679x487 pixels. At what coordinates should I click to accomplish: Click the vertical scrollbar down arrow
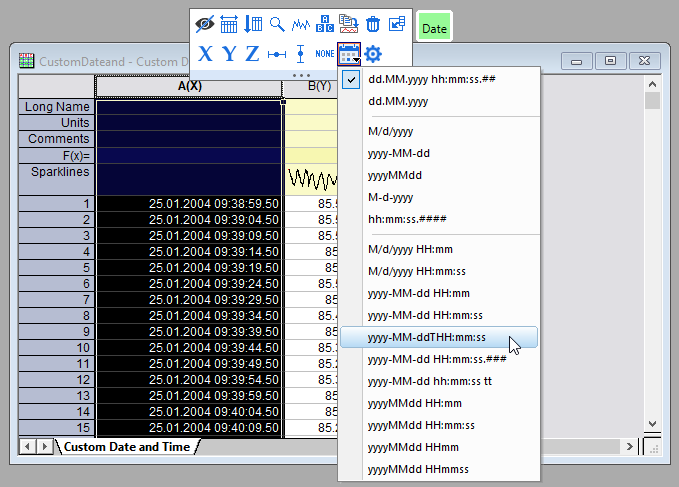(x=653, y=424)
